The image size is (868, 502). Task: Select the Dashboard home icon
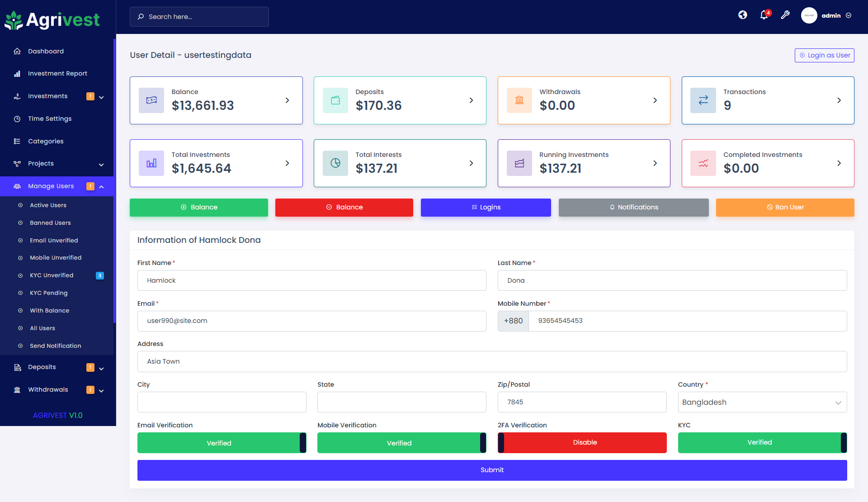pyautogui.click(x=17, y=51)
